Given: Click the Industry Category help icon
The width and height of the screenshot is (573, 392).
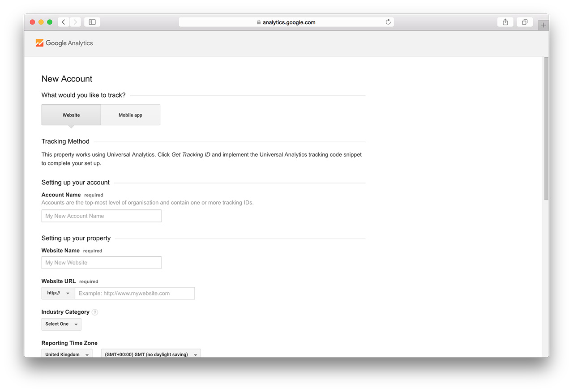Looking at the screenshot, I should [95, 312].
